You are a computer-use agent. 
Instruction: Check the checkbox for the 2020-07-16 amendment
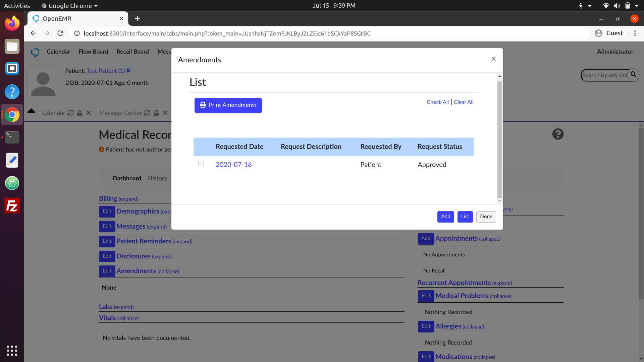(x=201, y=164)
